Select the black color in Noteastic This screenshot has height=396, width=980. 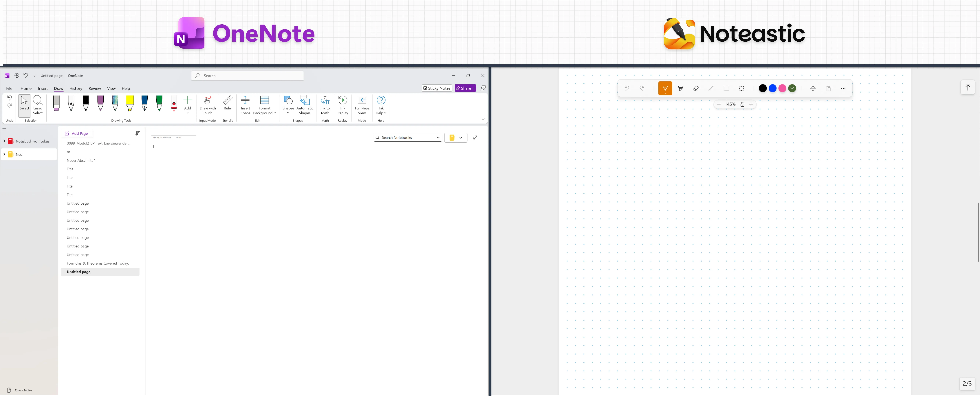coord(762,88)
